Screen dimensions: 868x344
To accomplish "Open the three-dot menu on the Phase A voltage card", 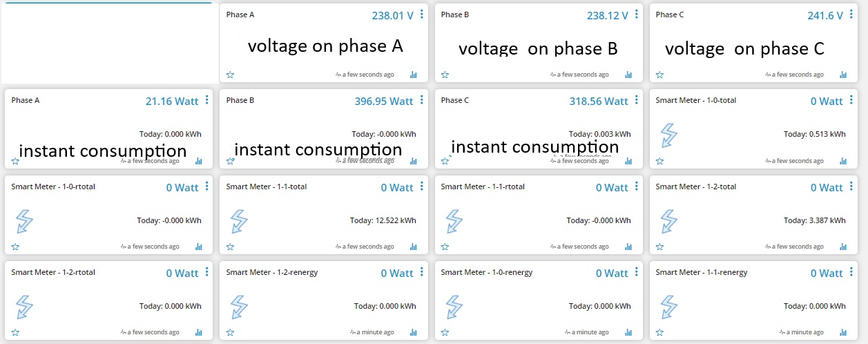I will point(422,15).
